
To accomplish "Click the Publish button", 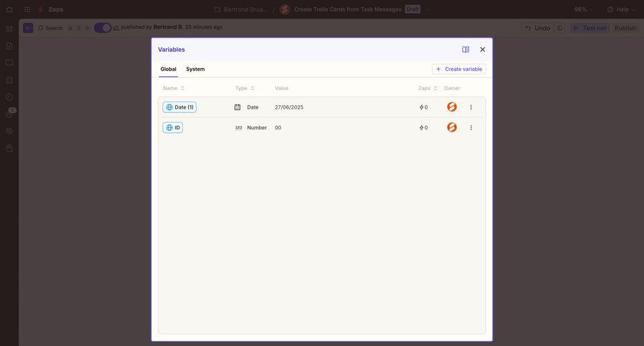I will [625, 28].
